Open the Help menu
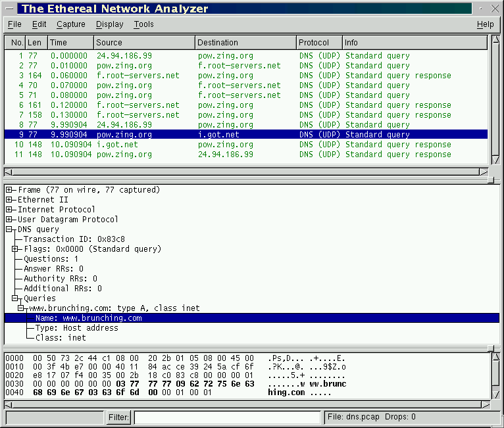This screenshot has width=504, height=428. (485, 24)
